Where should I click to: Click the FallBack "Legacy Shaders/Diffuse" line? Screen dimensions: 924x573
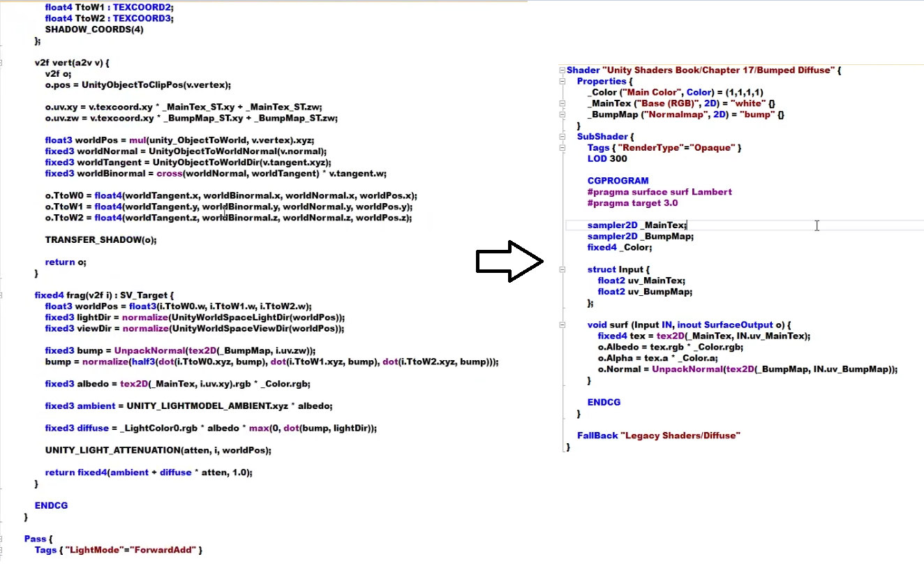coord(658,436)
